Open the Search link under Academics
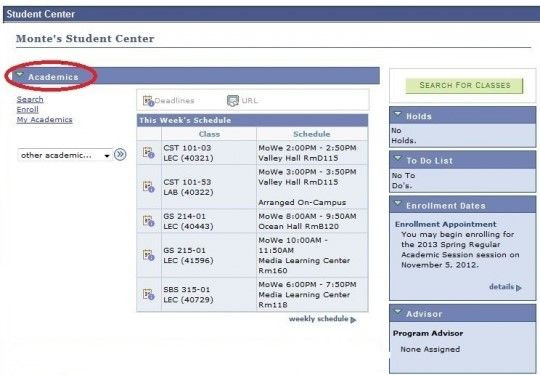This screenshot has height=375, width=540. pos(30,100)
